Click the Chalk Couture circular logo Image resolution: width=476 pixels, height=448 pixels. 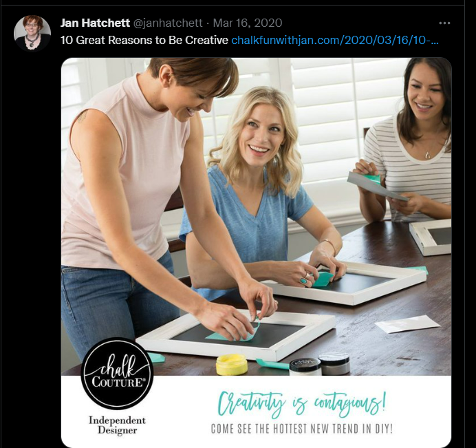coord(117,373)
